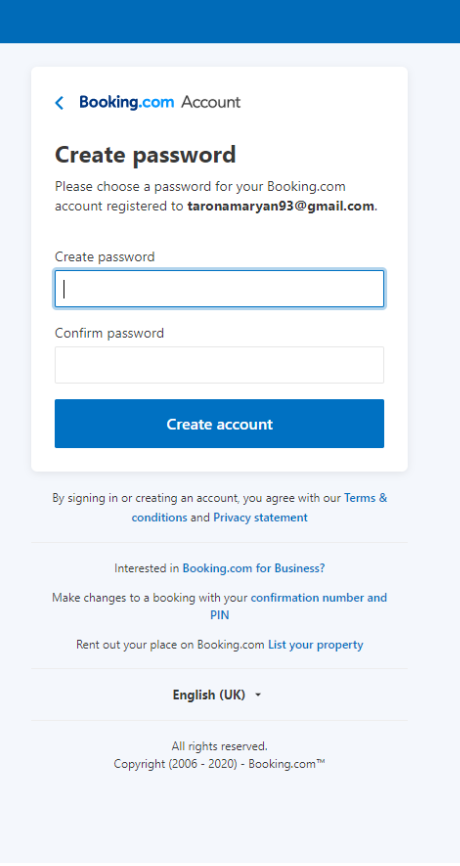Click the 'Confirm password' field label
This screenshot has width=460, height=866.
[x=109, y=333]
